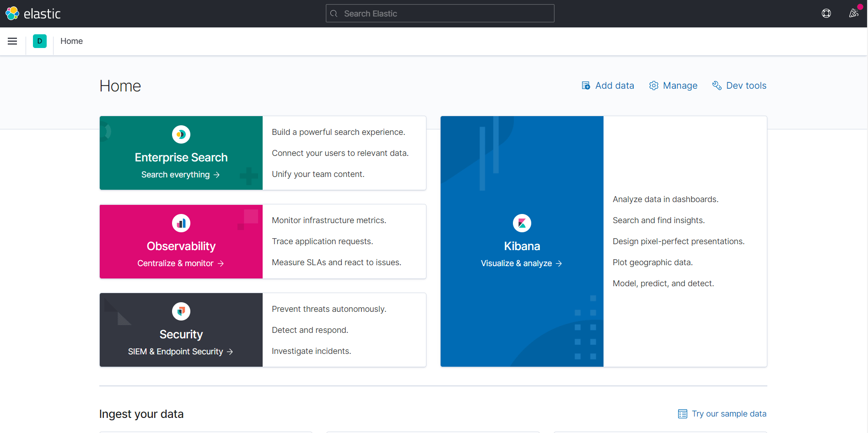The height and width of the screenshot is (433, 868).
Task: Click the Security shield icon
Action: click(181, 311)
